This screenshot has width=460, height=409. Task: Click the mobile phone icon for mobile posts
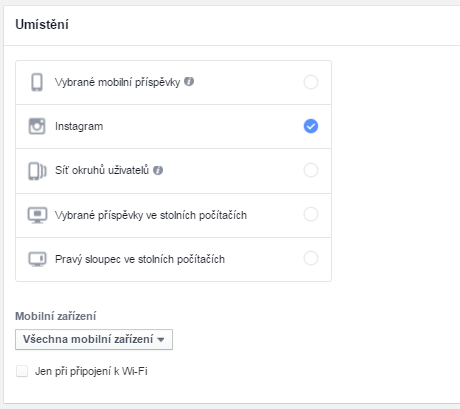(37, 82)
